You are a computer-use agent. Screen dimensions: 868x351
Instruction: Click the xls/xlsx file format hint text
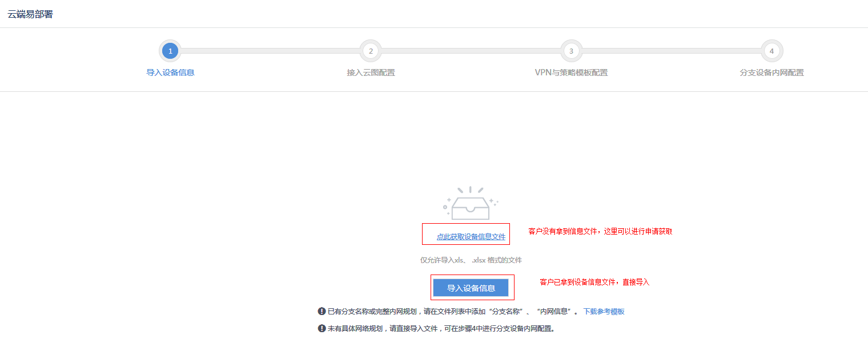(x=471, y=260)
